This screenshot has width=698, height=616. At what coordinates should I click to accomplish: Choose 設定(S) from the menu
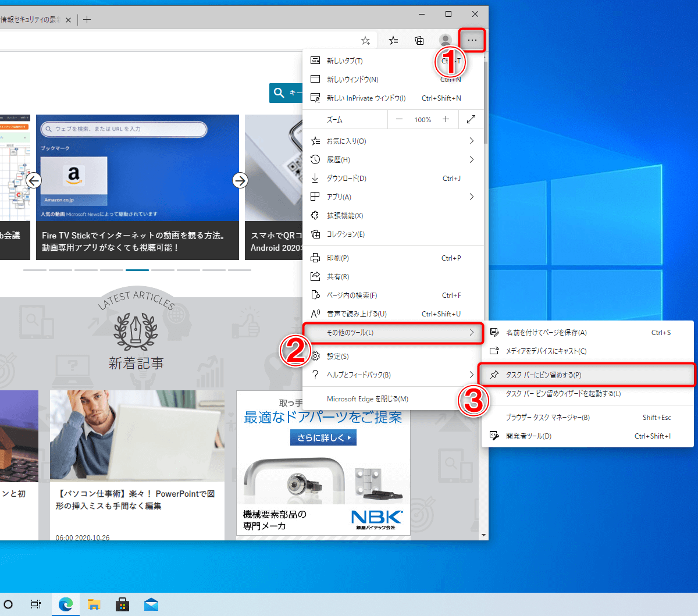(393, 356)
